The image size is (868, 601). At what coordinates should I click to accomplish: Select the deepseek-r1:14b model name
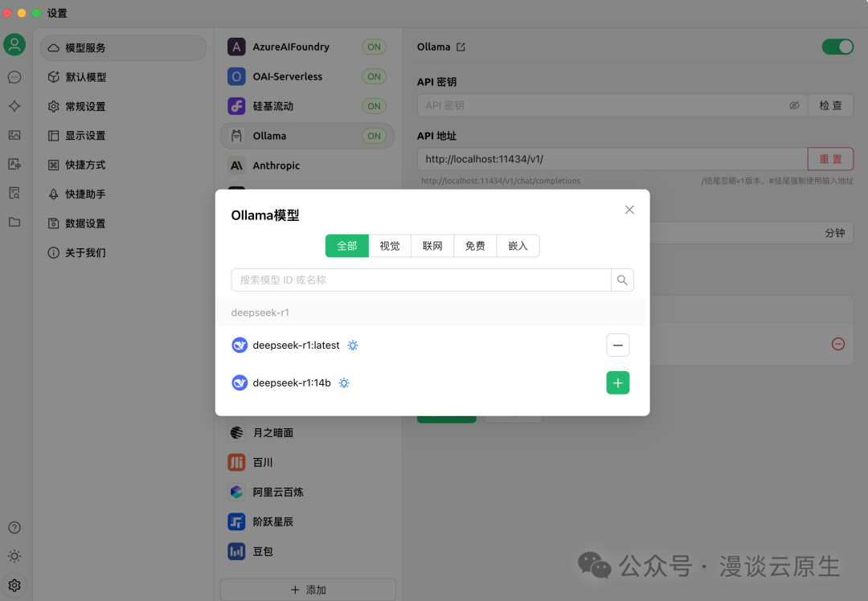[x=292, y=383]
